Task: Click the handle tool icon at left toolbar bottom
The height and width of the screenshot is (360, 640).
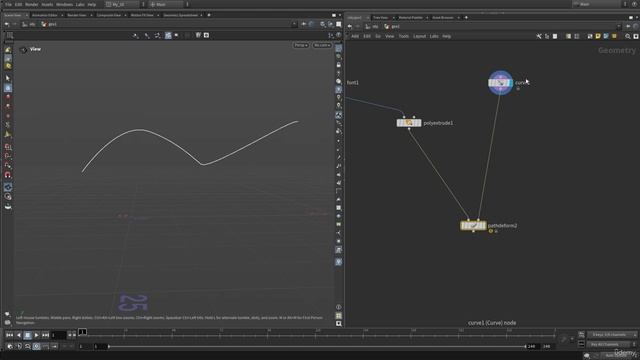Action: pos(8,207)
